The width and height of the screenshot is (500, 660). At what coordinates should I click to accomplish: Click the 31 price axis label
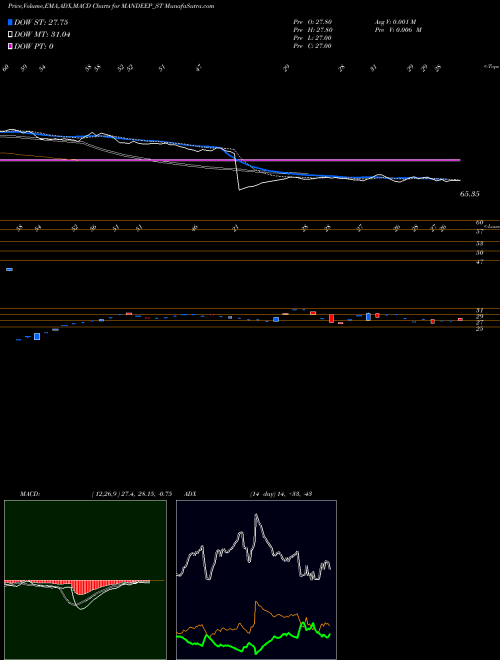(479, 310)
